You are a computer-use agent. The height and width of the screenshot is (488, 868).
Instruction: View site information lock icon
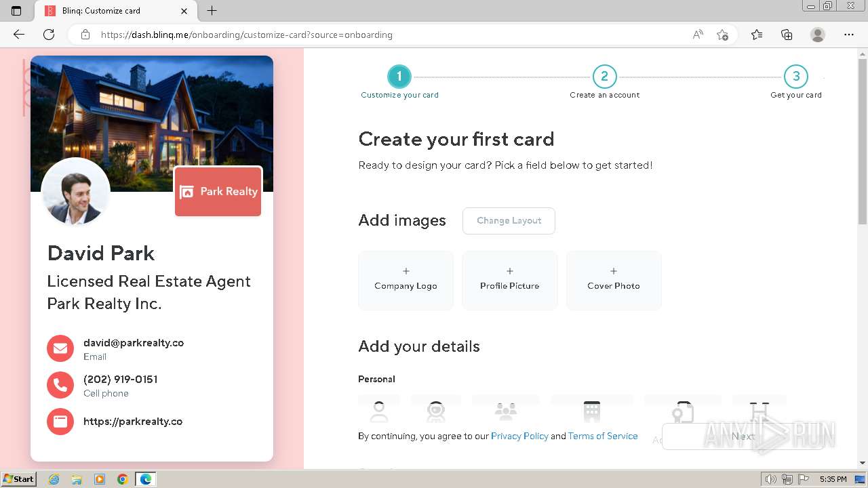[x=85, y=35]
